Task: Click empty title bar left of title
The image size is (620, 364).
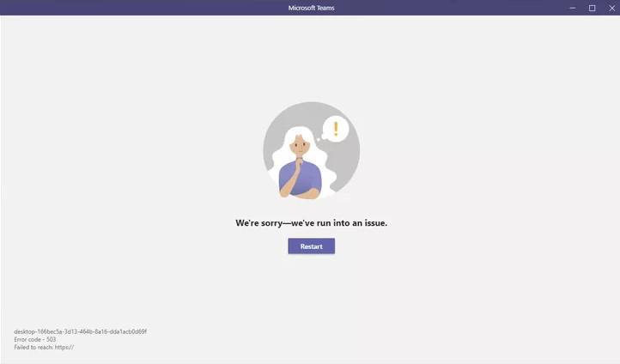Action: click(x=143, y=8)
